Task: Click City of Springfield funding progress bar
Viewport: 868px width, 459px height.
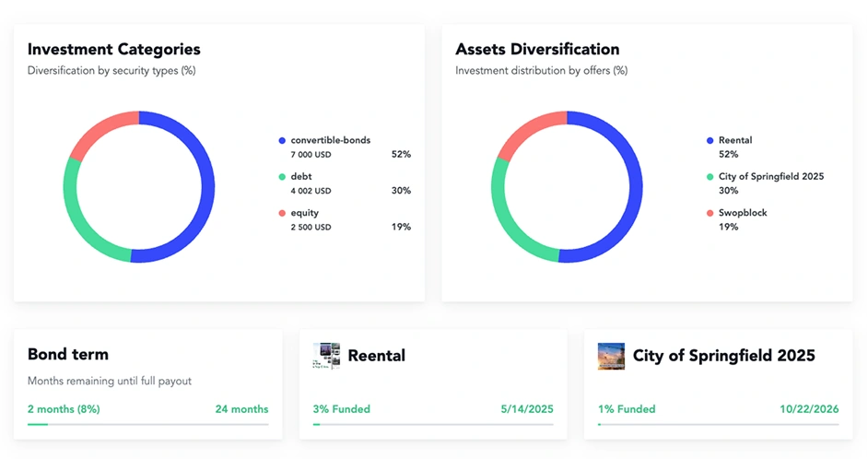Action: pyautogui.click(x=718, y=424)
